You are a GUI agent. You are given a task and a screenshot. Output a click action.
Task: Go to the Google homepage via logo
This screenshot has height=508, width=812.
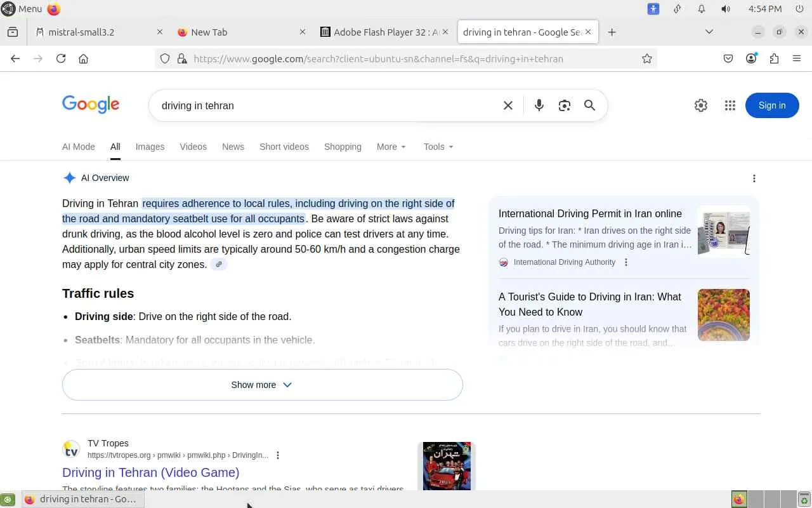pos(91,105)
